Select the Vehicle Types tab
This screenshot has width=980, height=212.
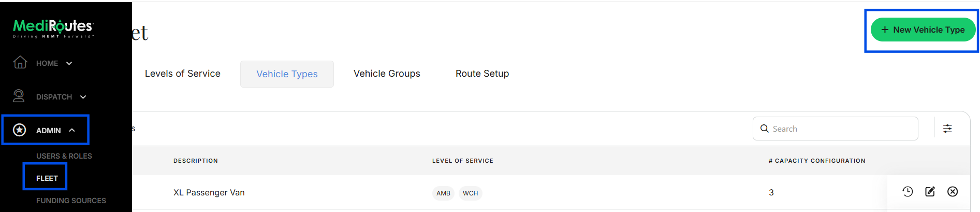[287, 74]
